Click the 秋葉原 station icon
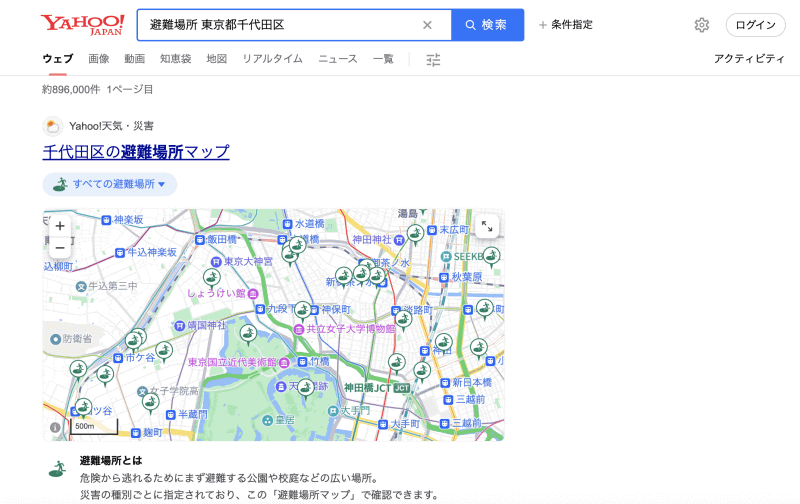 [444, 277]
